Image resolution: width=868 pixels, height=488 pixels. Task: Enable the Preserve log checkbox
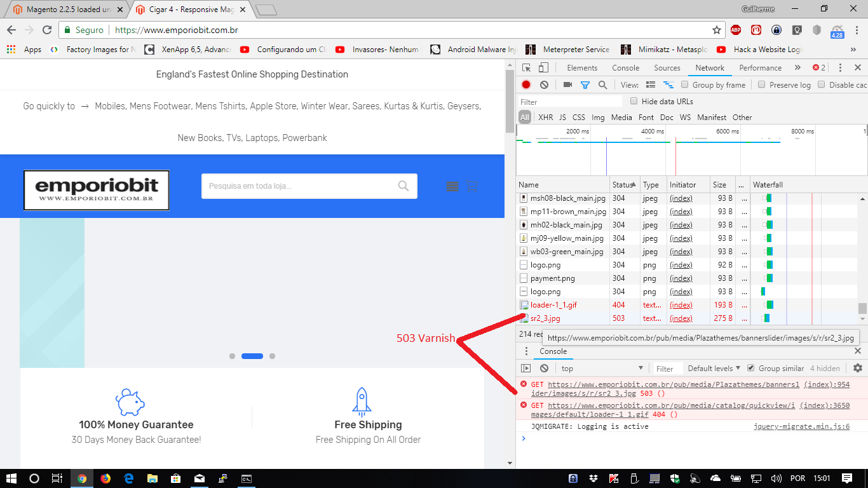coord(761,85)
